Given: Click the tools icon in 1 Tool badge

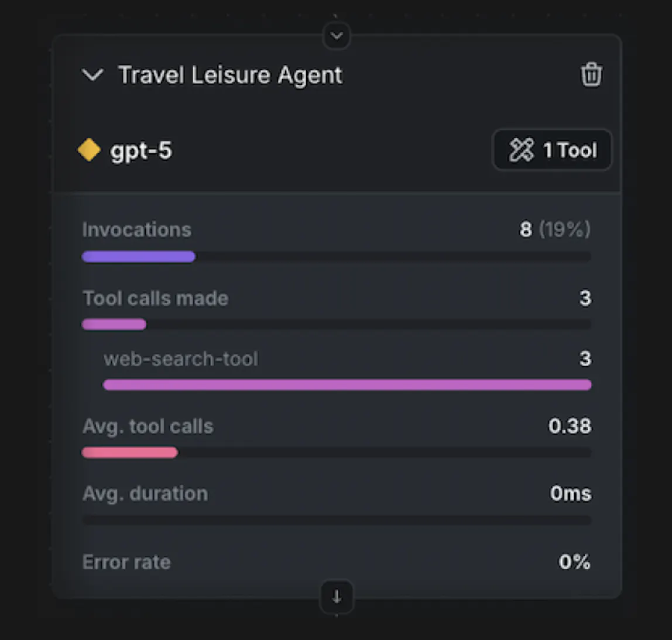Looking at the screenshot, I should coord(521,150).
